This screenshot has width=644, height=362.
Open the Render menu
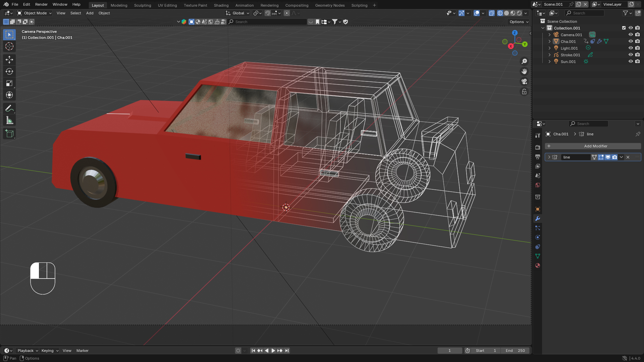pos(41,4)
